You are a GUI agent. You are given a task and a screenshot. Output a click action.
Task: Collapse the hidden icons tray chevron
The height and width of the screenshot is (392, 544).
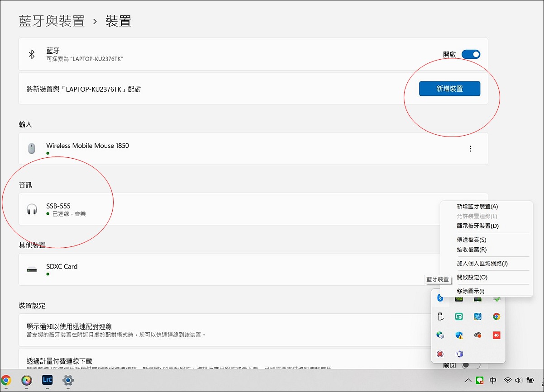(468, 380)
